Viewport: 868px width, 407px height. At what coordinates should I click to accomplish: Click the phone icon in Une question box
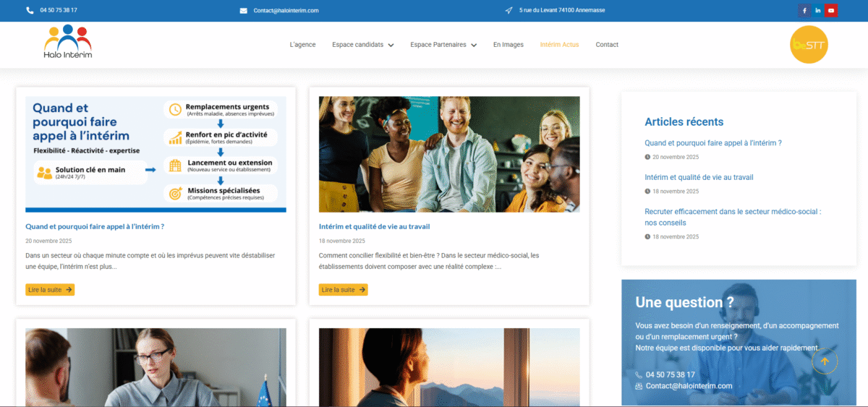coord(639,374)
